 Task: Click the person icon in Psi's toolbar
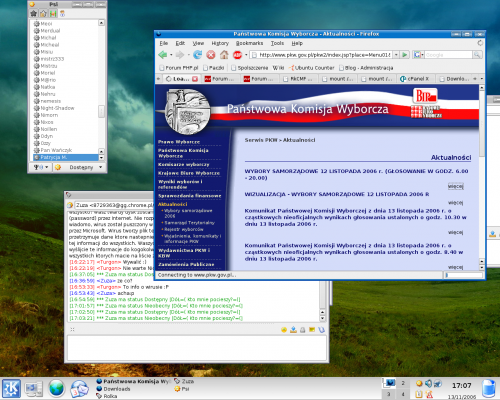point(62,13)
